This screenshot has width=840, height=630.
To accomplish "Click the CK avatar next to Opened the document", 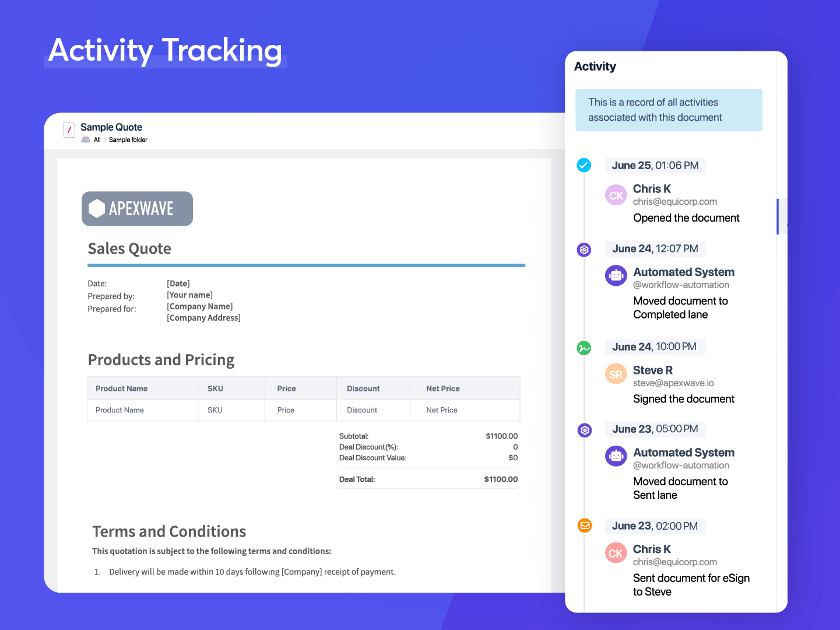I will pos(616,195).
